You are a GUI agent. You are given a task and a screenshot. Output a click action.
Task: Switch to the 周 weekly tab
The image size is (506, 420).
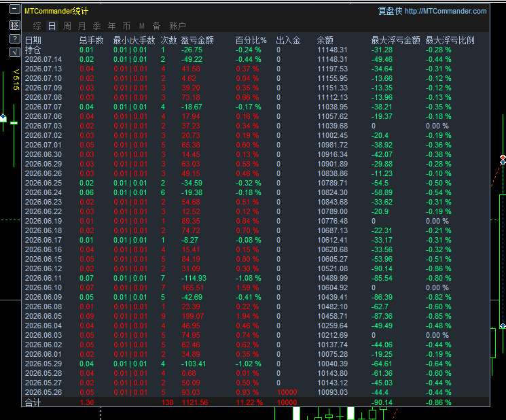[x=67, y=26]
